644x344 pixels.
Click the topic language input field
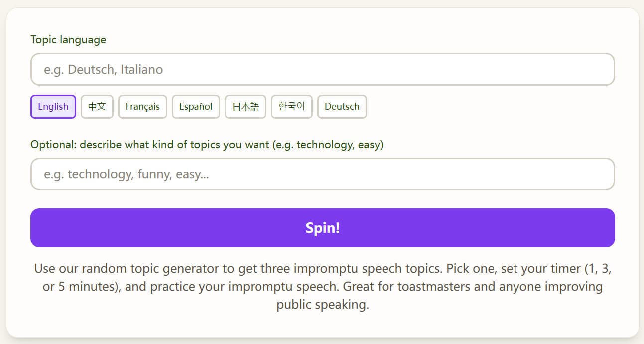322,69
